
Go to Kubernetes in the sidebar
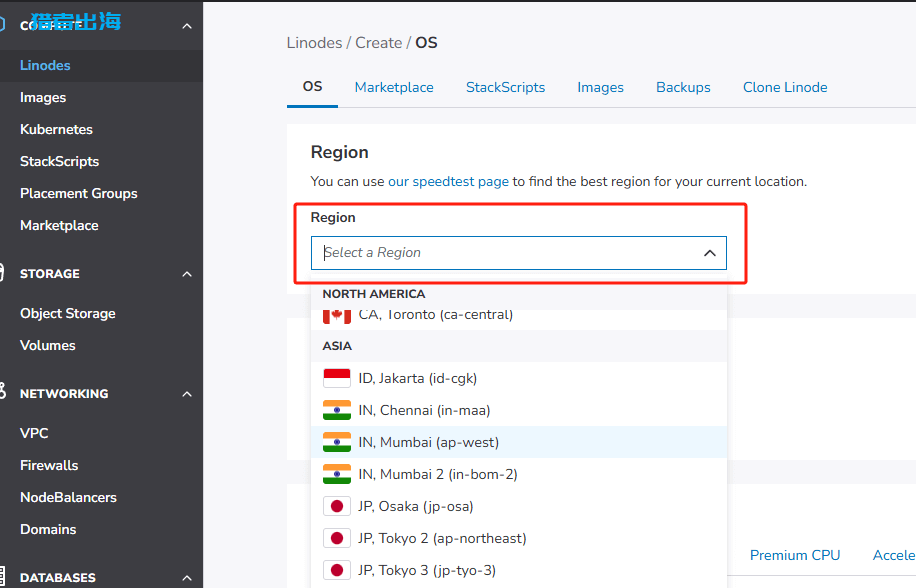tap(56, 129)
